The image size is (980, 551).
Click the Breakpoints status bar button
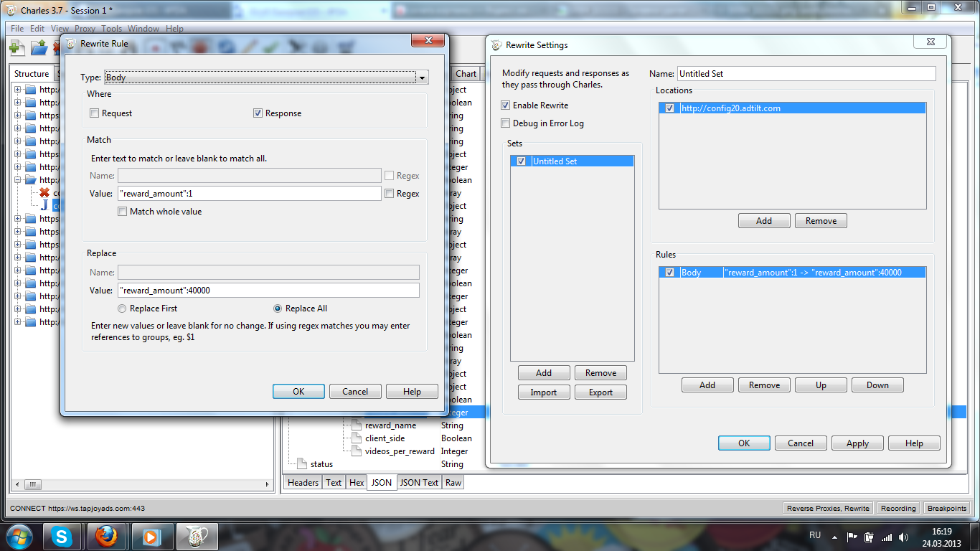tap(947, 509)
